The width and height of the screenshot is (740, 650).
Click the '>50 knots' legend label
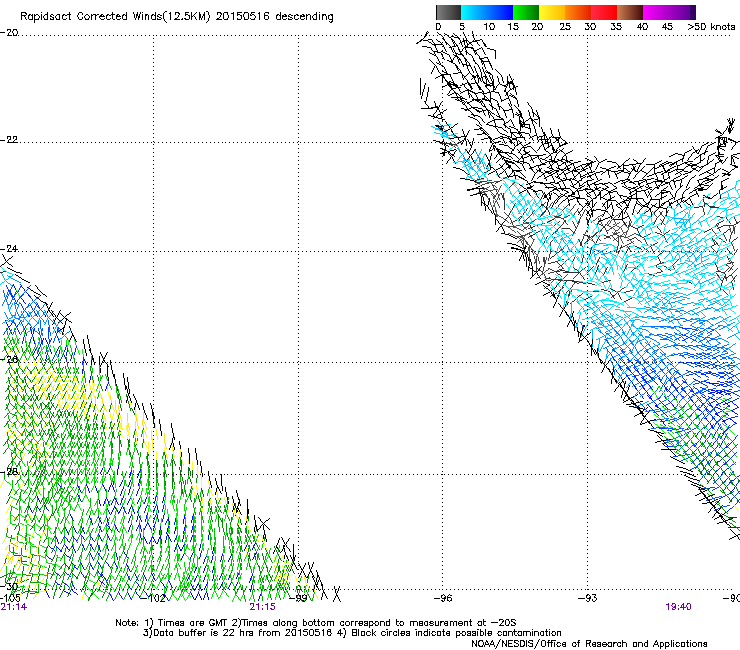click(x=711, y=27)
